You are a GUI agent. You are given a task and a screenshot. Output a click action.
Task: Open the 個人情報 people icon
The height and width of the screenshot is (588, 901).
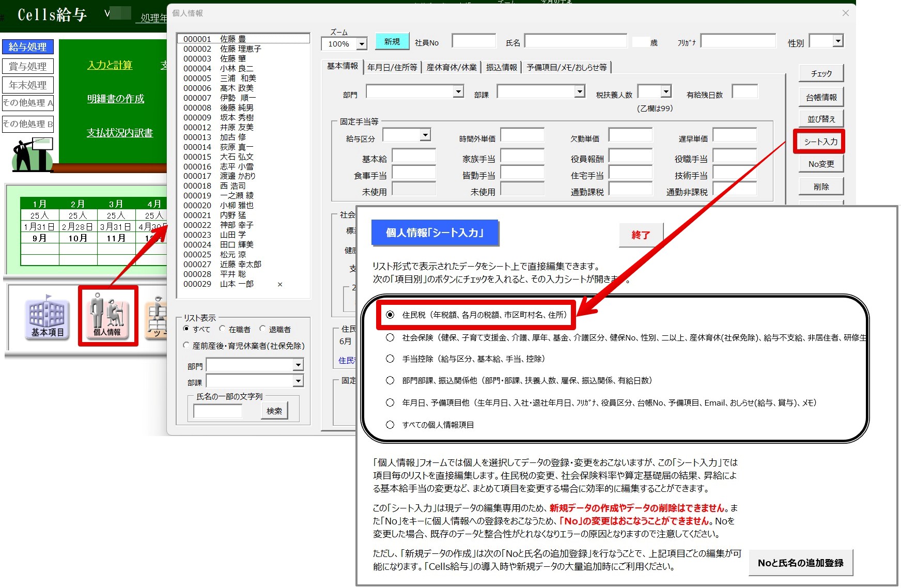coord(107,316)
